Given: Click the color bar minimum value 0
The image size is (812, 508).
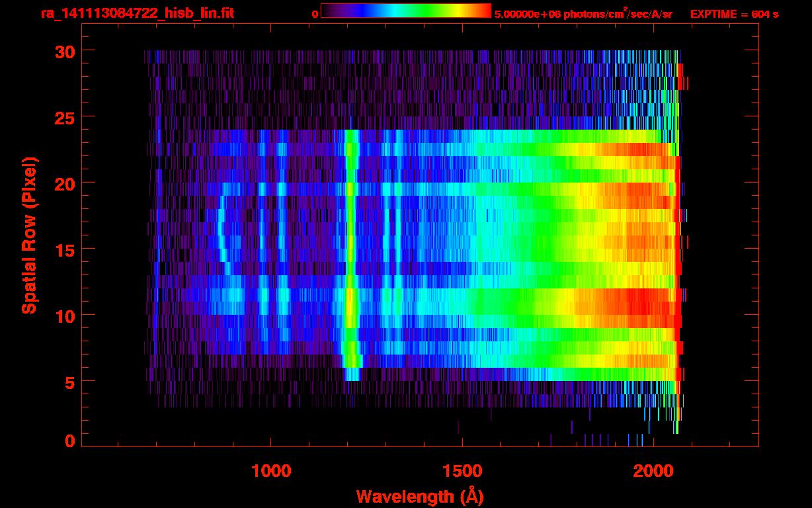Looking at the screenshot, I should [x=315, y=14].
